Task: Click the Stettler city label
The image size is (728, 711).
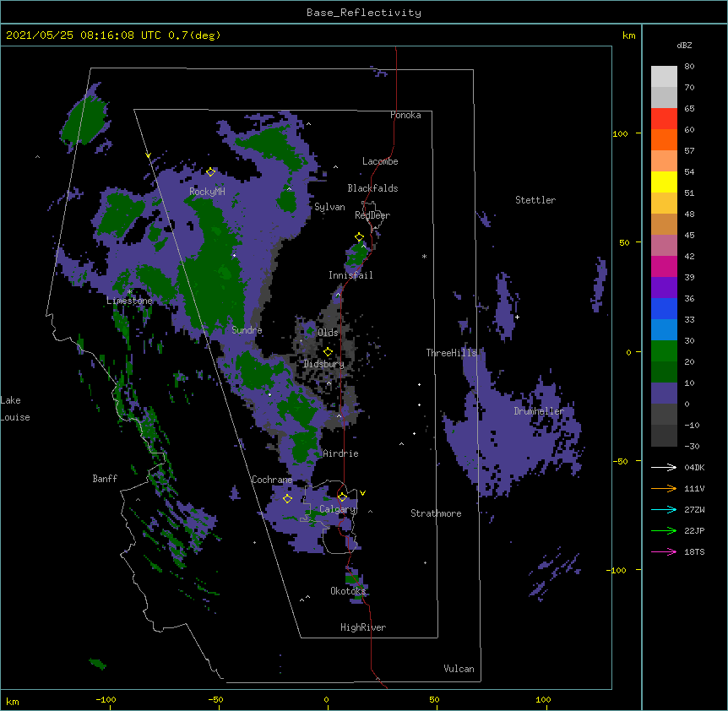Action: click(x=535, y=200)
